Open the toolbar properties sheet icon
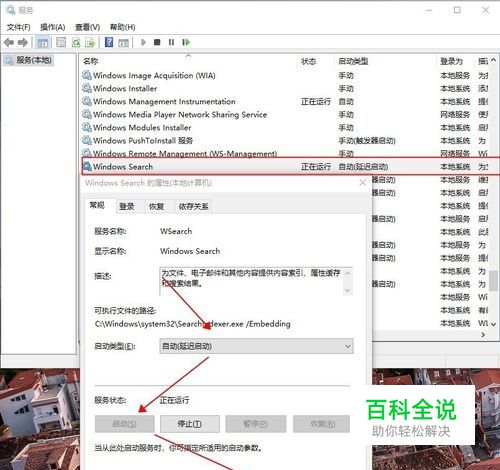The height and width of the screenshot is (470, 500). (x=61, y=42)
